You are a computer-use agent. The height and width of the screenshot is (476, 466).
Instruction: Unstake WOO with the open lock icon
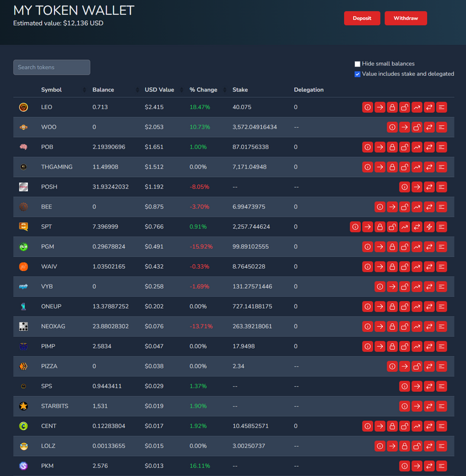pyautogui.click(x=417, y=127)
